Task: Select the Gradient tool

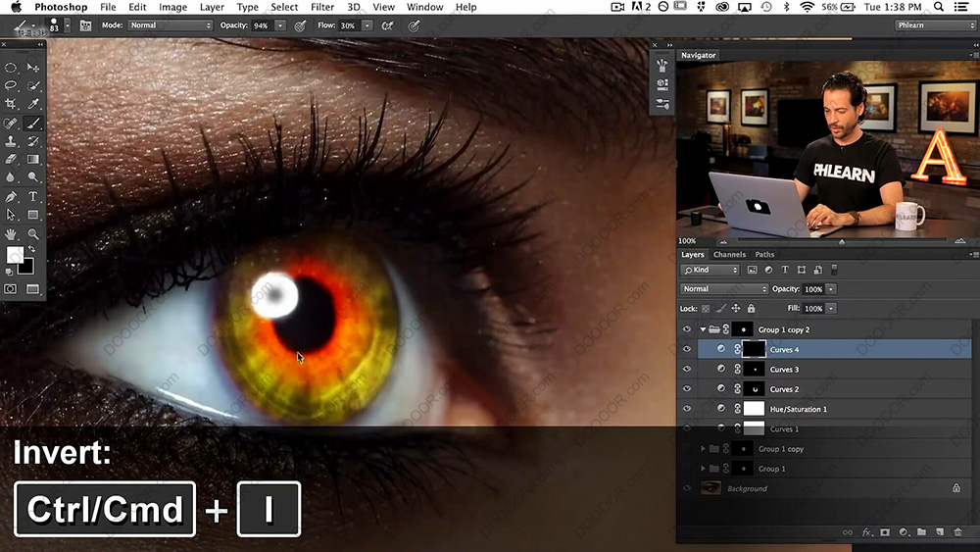Action: [33, 160]
